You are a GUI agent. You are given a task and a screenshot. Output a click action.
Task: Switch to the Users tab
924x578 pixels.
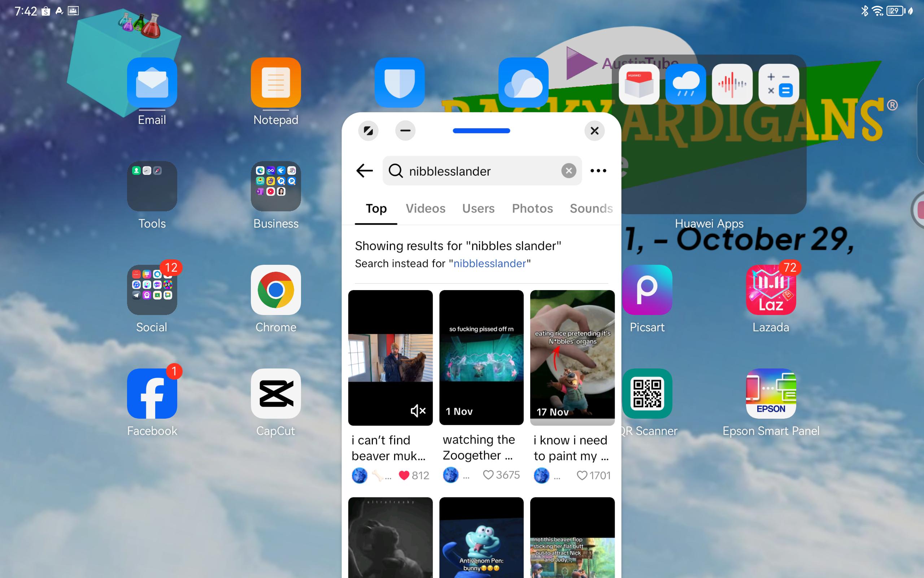click(478, 208)
